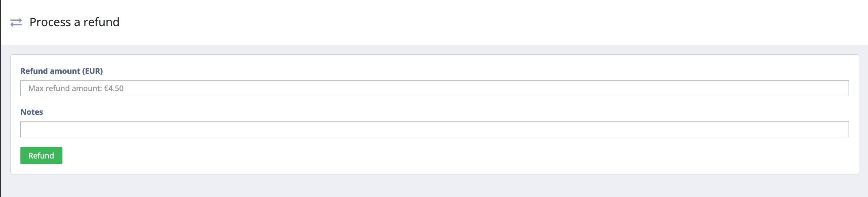Viewport: 868px width, 197px height.
Task: Click the green Refund button
Action: pos(41,155)
